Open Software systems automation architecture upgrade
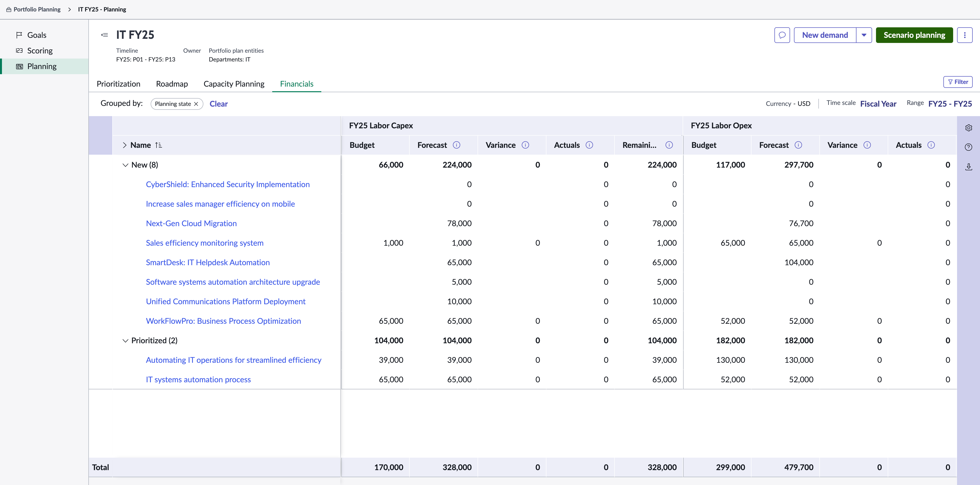 [x=232, y=282]
